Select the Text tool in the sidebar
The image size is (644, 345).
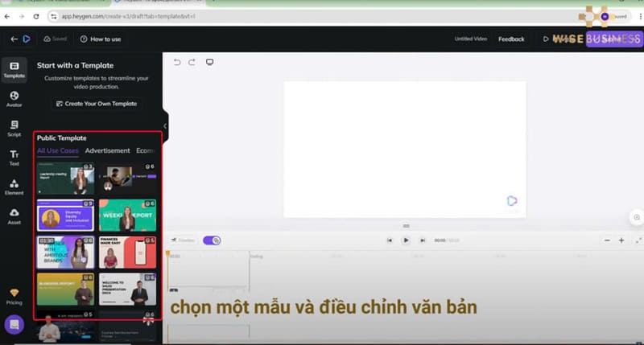[x=14, y=158]
